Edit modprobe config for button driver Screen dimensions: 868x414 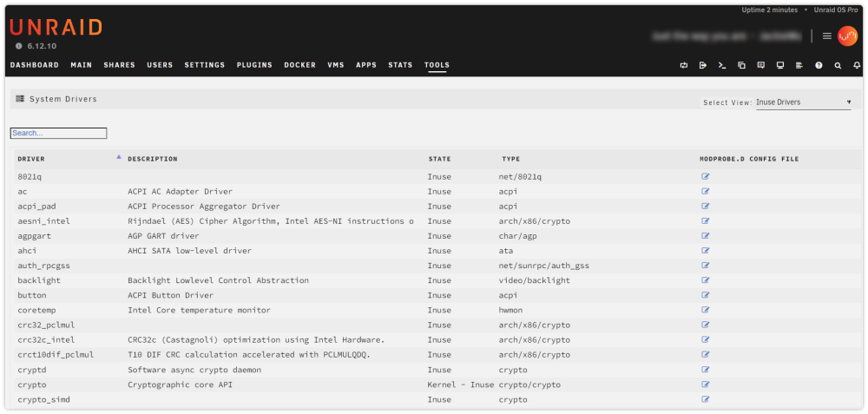[x=705, y=295]
